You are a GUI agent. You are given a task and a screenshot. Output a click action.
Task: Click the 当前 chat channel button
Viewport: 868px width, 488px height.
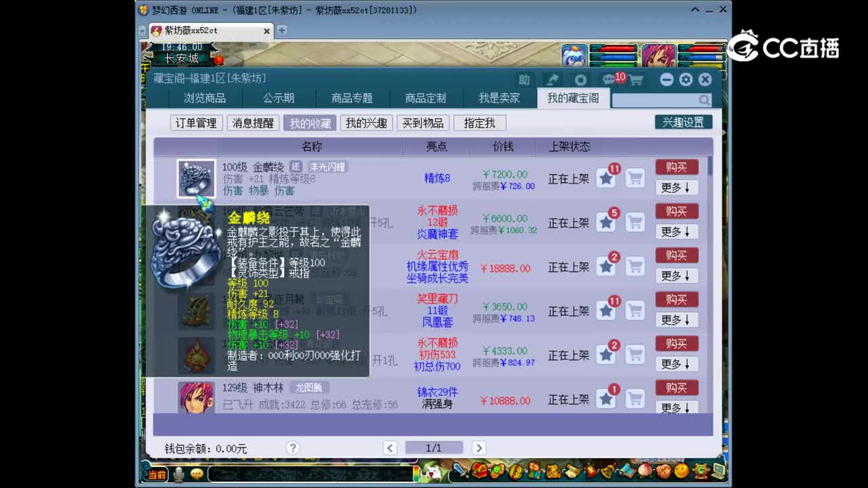(x=157, y=474)
